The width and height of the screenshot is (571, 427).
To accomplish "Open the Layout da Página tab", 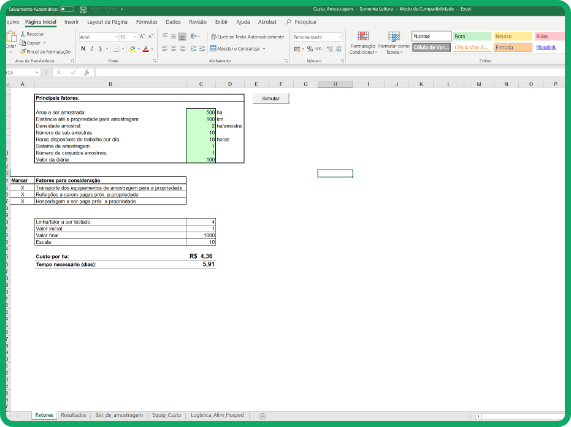I will (107, 22).
